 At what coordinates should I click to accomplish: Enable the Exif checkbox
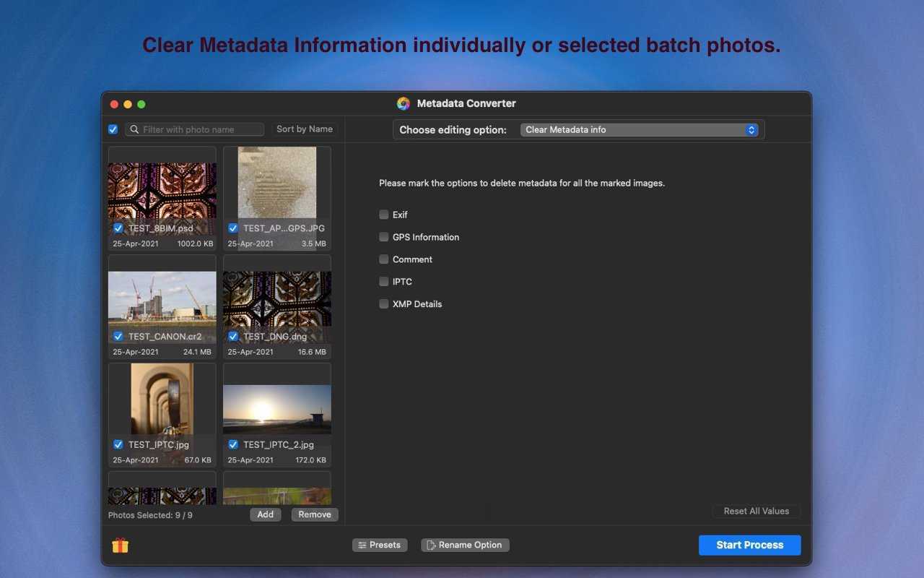(384, 215)
